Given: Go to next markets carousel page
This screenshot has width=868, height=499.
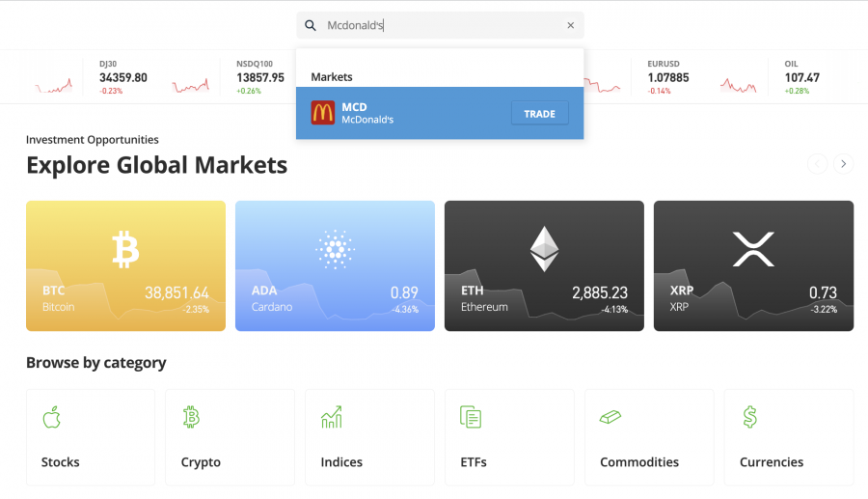Looking at the screenshot, I should 843,164.
